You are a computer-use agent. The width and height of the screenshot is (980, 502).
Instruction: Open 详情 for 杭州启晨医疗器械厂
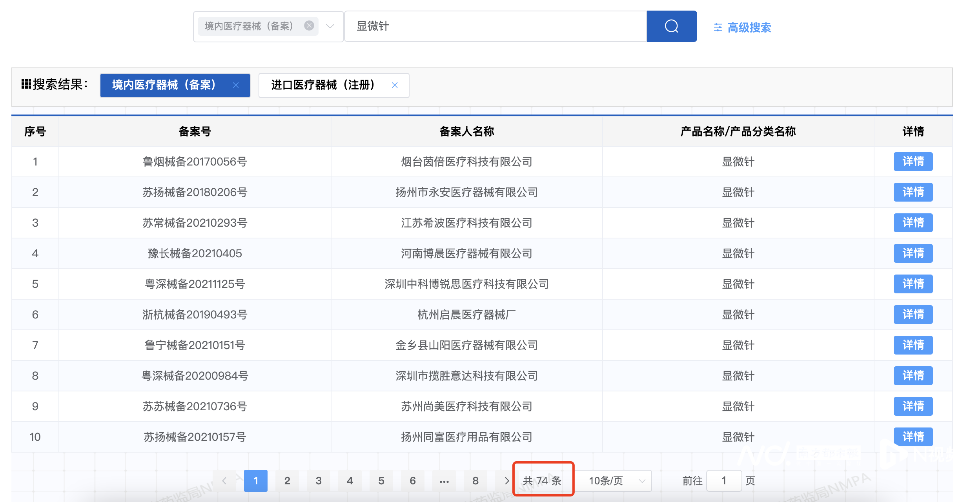(x=913, y=315)
